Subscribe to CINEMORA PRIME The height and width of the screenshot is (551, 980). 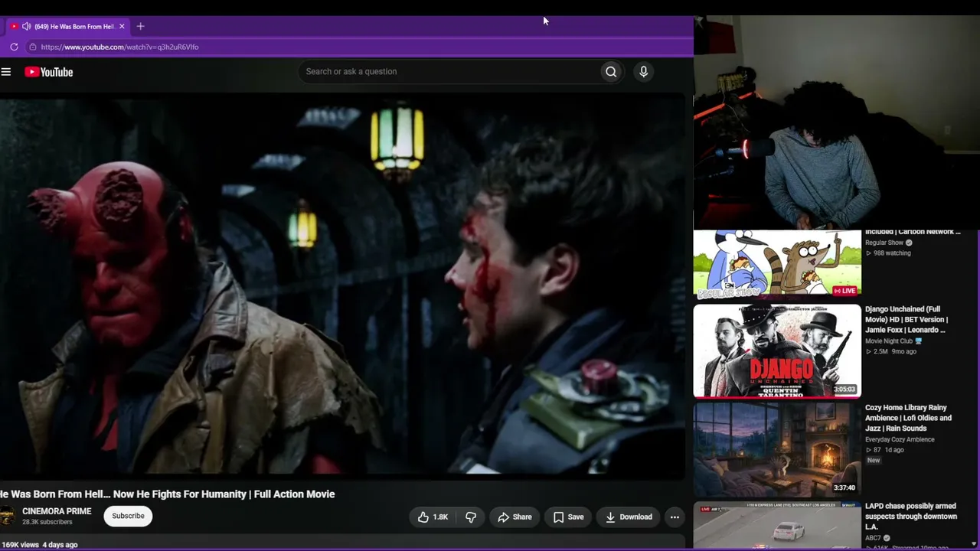(x=128, y=516)
